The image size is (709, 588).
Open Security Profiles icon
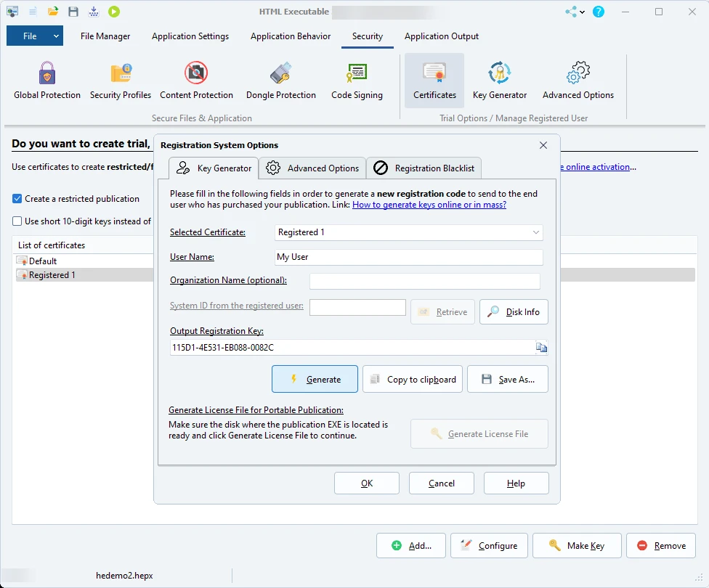(x=121, y=80)
